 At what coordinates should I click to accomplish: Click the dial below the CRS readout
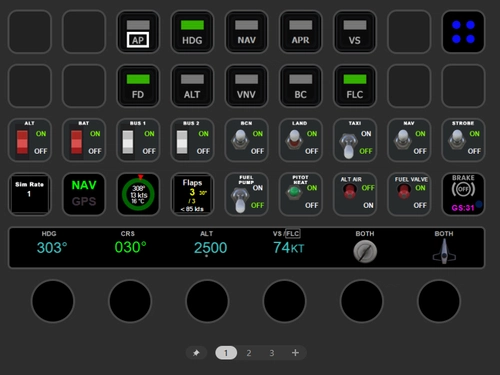(130, 301)
